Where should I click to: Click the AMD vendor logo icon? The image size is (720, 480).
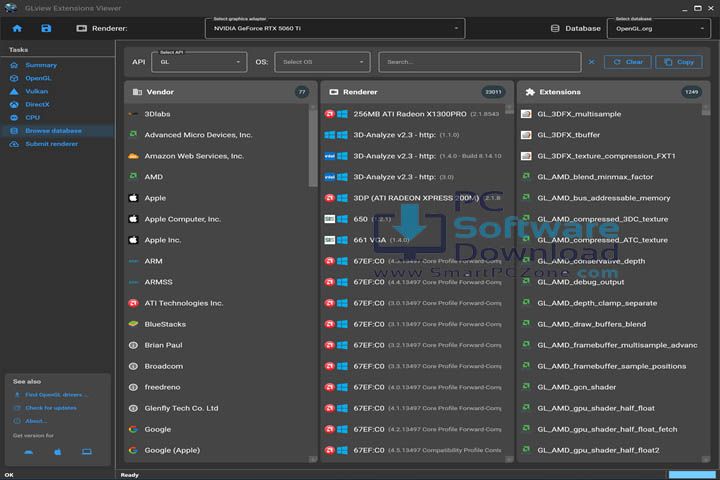(133, 176)
